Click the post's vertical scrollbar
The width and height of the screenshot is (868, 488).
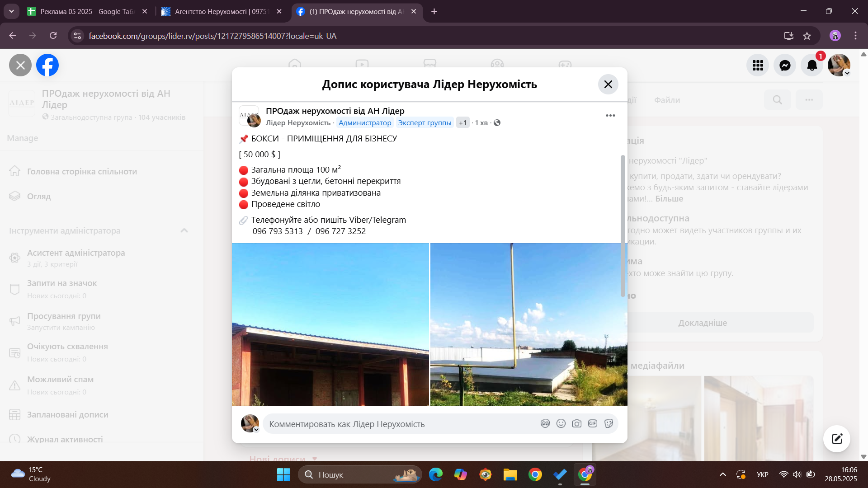point(623,226)
